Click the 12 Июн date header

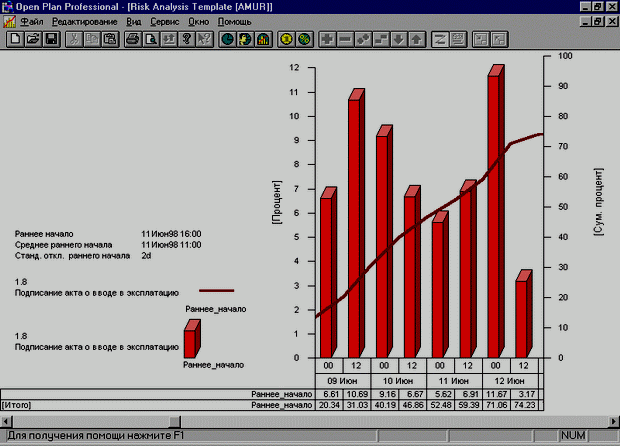510,381
